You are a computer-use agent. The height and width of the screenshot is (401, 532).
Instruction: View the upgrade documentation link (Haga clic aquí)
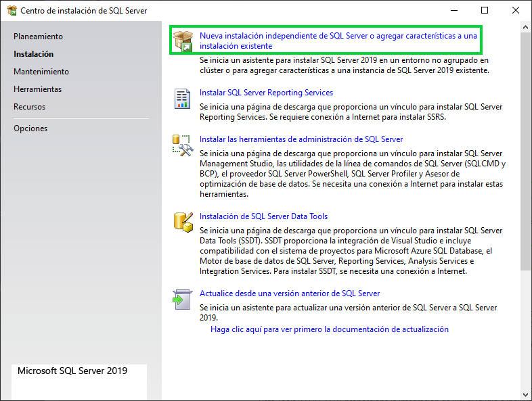[330, 329]
